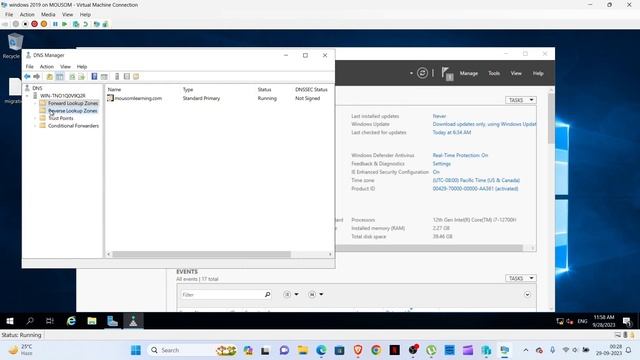Click the DNSSEC Status column header
The width and height of the screenshot is (640, 360).
[x=311, y=89]
